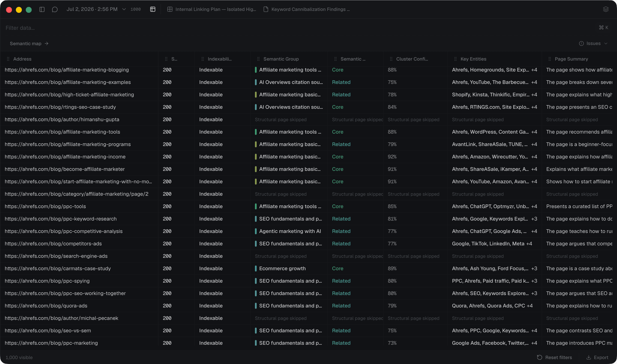Viewport: 617px width, 364px height.
Task: Grab the Page Summary column drag handle
Action: pyautogui.click(x=550, y=59)
